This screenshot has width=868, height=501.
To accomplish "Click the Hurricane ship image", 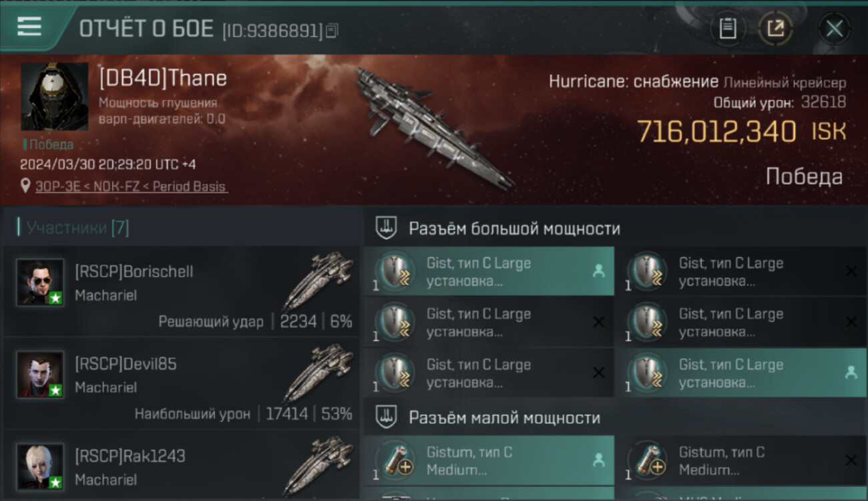I will (434, 128).
